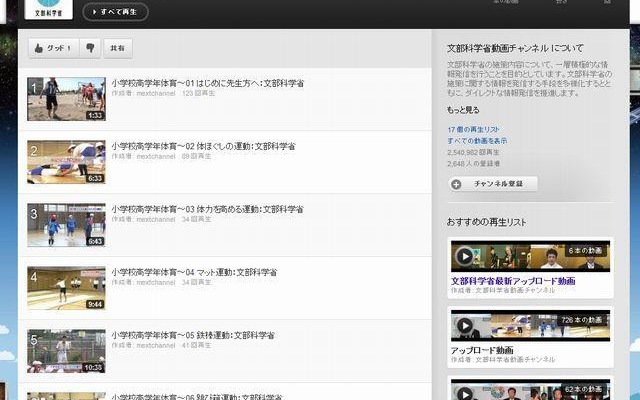The height and width of the screenshot is (400, 640).
Task: Click the 89 回再生 count of video 02
Action: [x=196, y=156]
